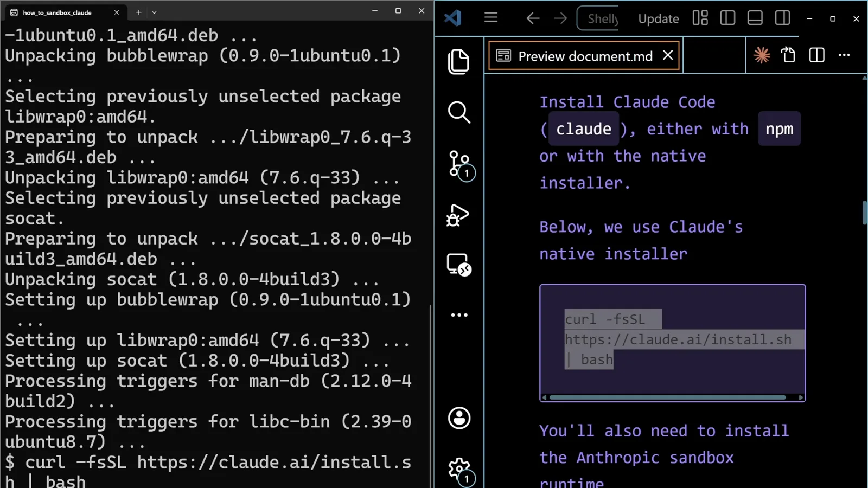Select the Preview document.md tab
The height and width of the screenshot is (488, 868).
584,55
